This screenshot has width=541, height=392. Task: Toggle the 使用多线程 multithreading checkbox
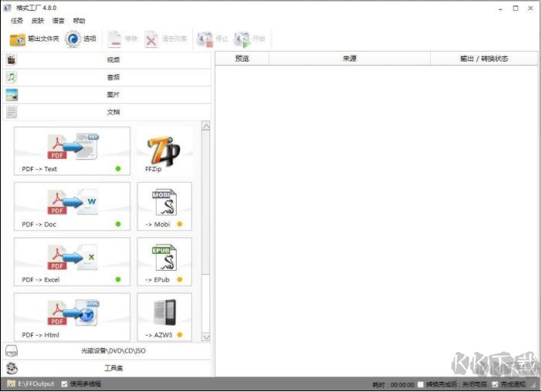tap(65, 384)
